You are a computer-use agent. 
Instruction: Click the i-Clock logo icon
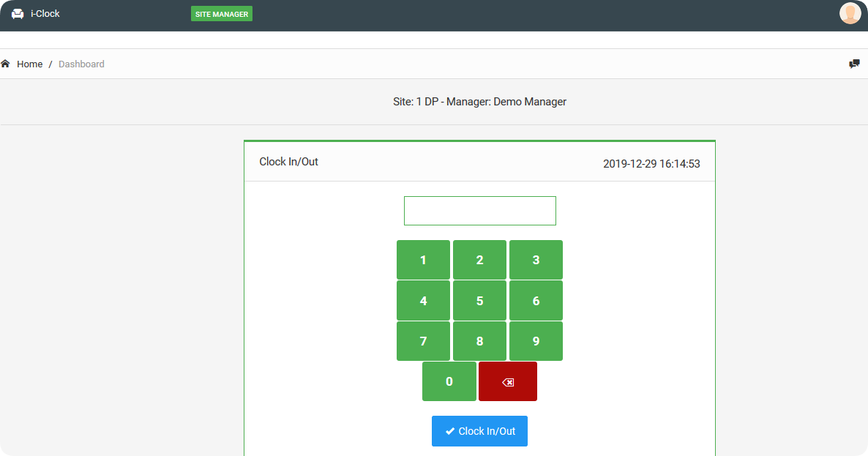[18, 14]
